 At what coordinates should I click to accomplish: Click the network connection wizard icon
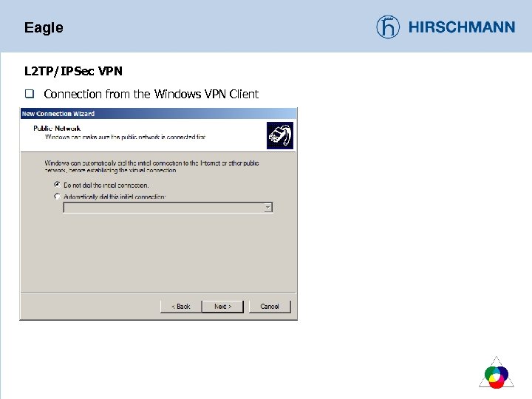click(280, 135)
